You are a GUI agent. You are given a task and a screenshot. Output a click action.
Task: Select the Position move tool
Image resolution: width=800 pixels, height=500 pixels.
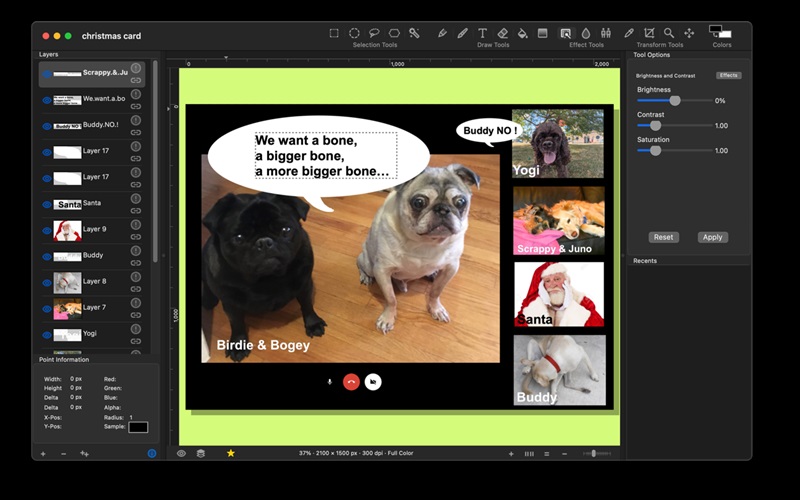pyautogui.click(x=689, y=33)
